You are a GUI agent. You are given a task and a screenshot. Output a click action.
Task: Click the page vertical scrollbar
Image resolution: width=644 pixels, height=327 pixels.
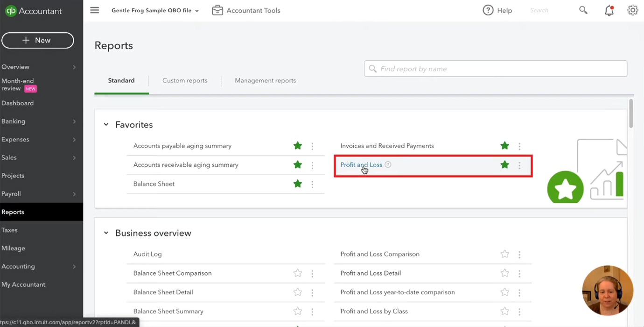point(631,114)
